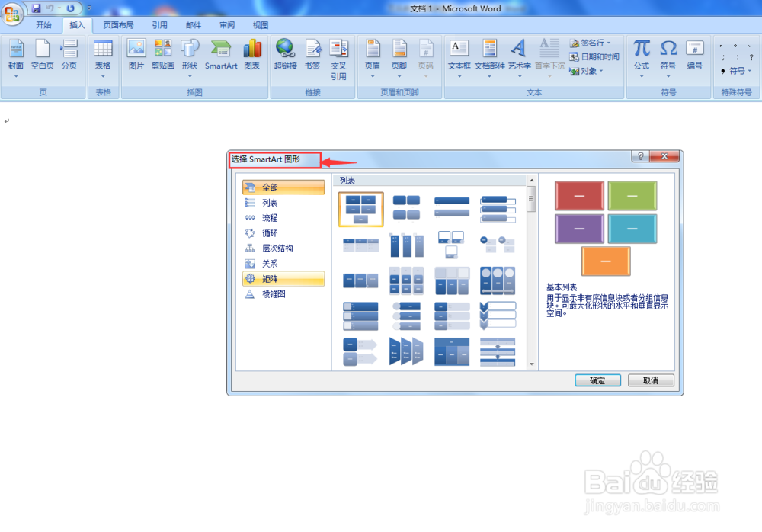Click the orange block in preview
The height and width of the screenshot is (532, 762).
[x=606, y=261]
